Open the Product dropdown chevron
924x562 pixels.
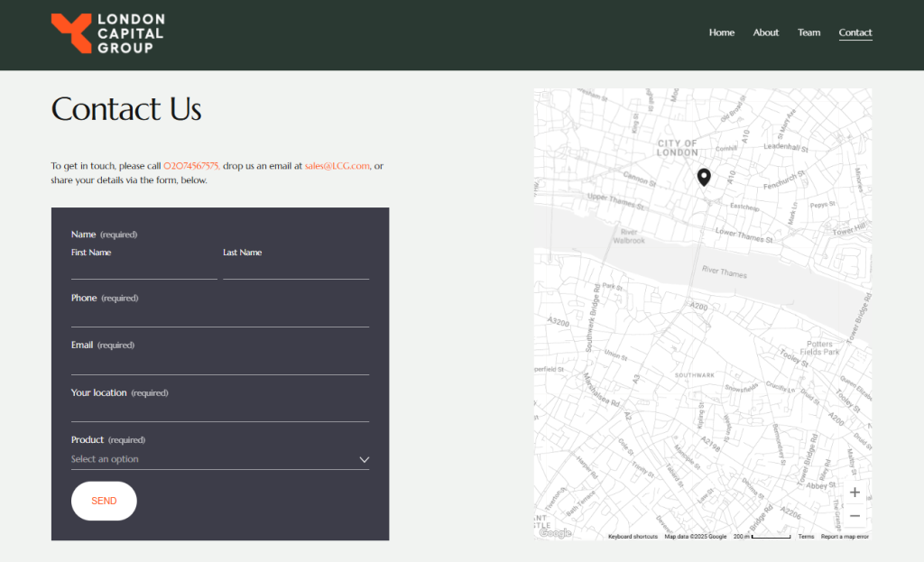tap(364, 459)
